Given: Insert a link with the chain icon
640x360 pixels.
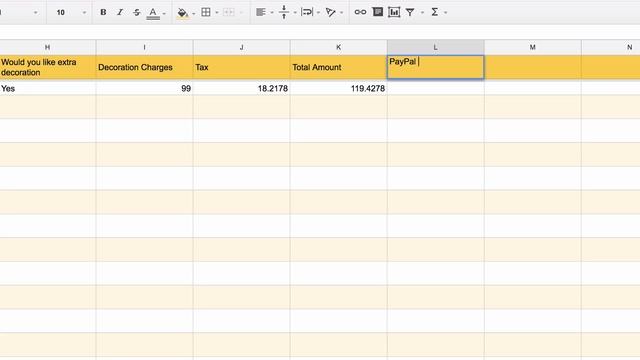Looking at the screenshot, I should click(360, 12).
